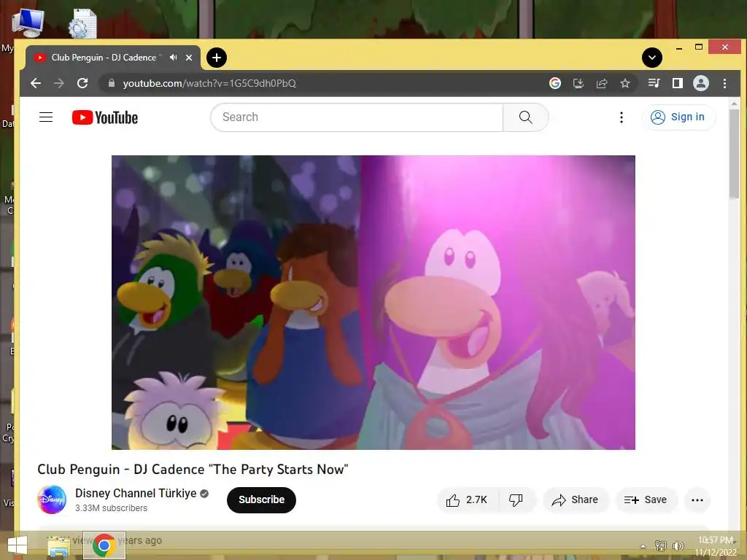Screen dimensions: 747x560
Task: Open the YouTube hamburger guide menu
Action: point(46,117)
